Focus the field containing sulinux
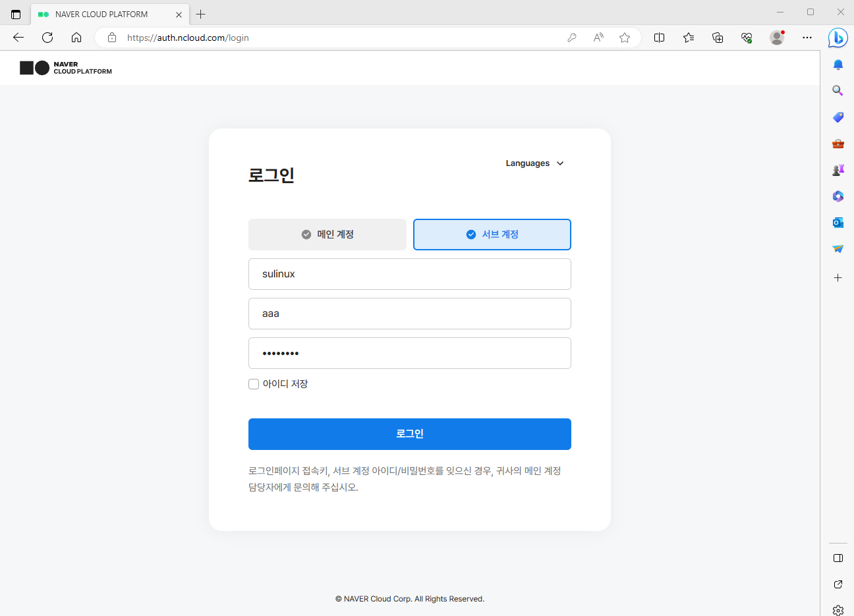 pos(410,274)
